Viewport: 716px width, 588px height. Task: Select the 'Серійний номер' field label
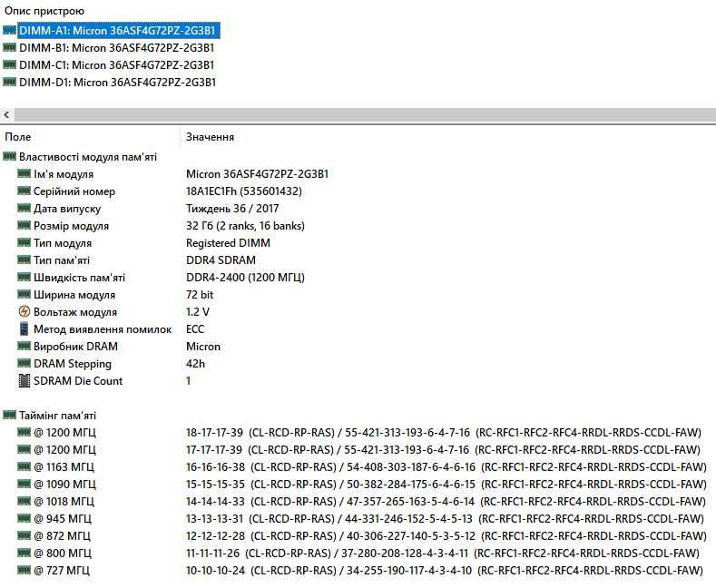74,191
